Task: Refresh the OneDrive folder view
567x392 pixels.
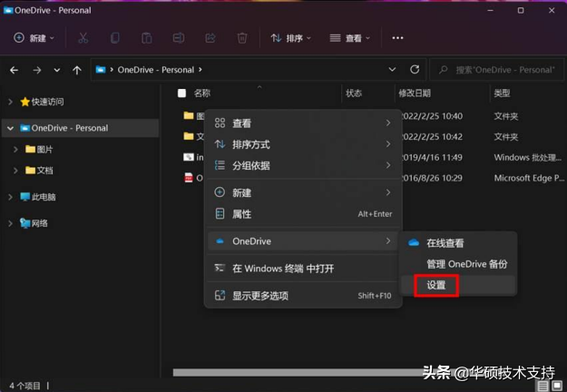Action: point(415,69)
